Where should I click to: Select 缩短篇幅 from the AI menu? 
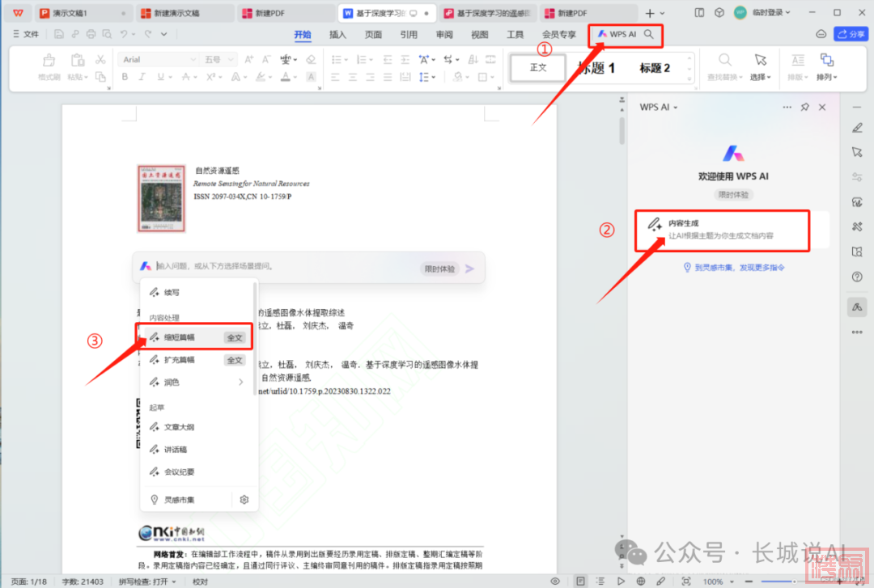point(179,337)
